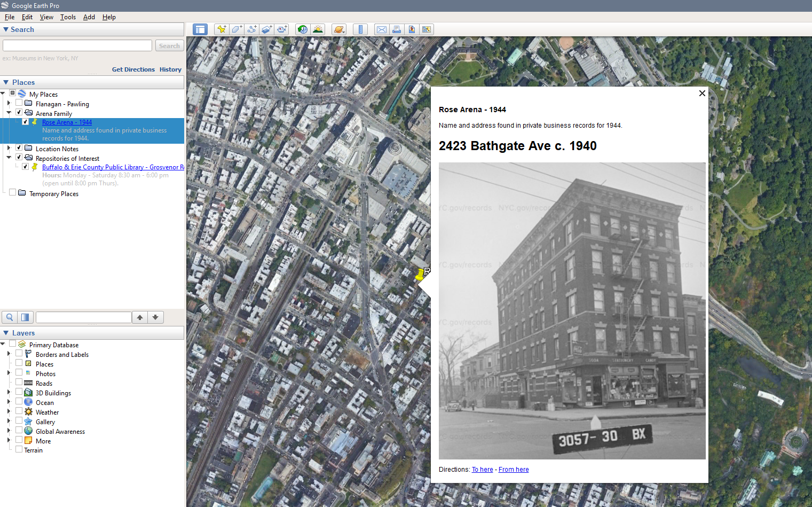The height and width of the screenshot is (507, 812).
Task: Enable the Roads layer checkbox
Action: click(x=19, y=383)
